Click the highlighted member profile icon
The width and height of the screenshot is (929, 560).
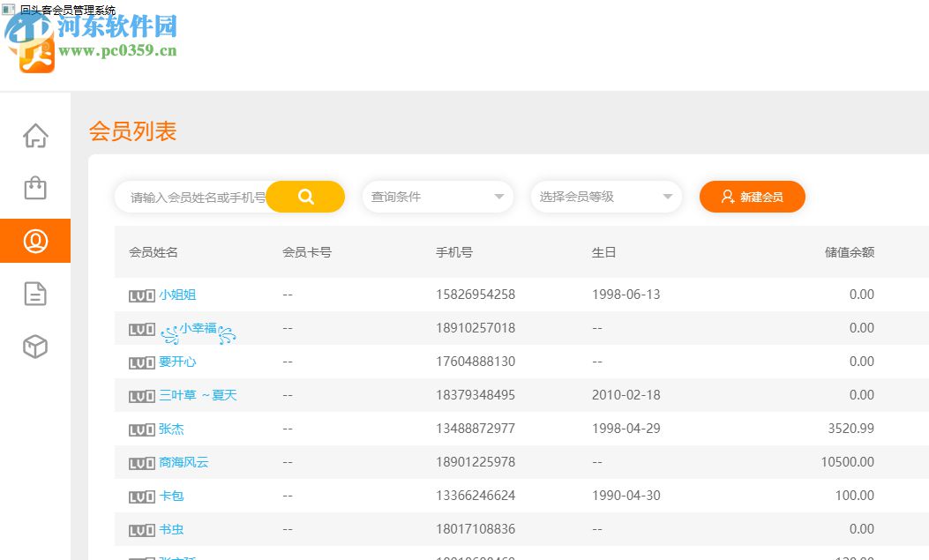click(x=34, y=240)
